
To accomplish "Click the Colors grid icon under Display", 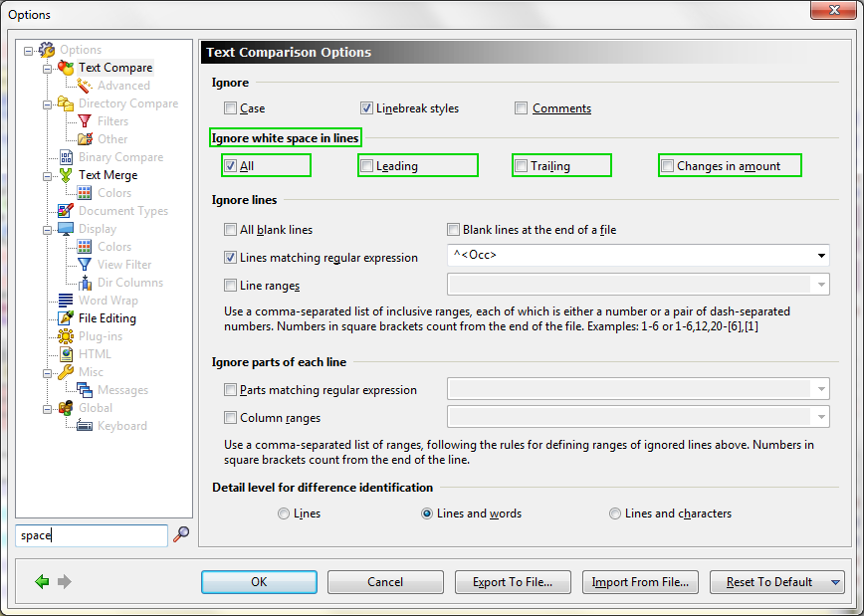I will pyautogui.click(x=85, y=247).
